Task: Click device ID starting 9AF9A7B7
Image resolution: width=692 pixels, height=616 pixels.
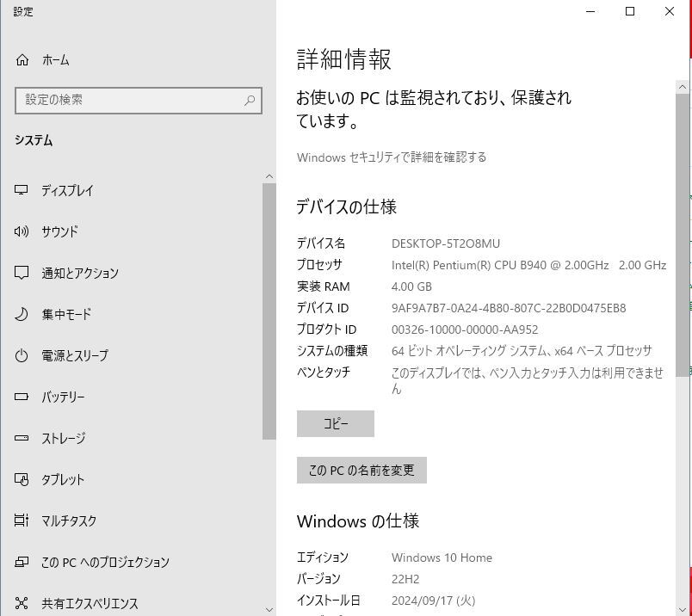Action: point(509,308)
